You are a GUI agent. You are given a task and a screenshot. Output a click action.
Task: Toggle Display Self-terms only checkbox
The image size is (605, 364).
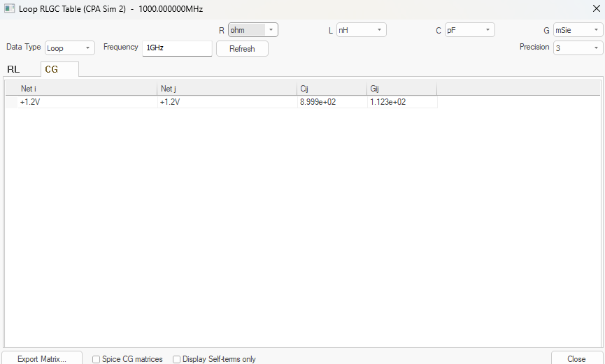click(x=177, y=359)
